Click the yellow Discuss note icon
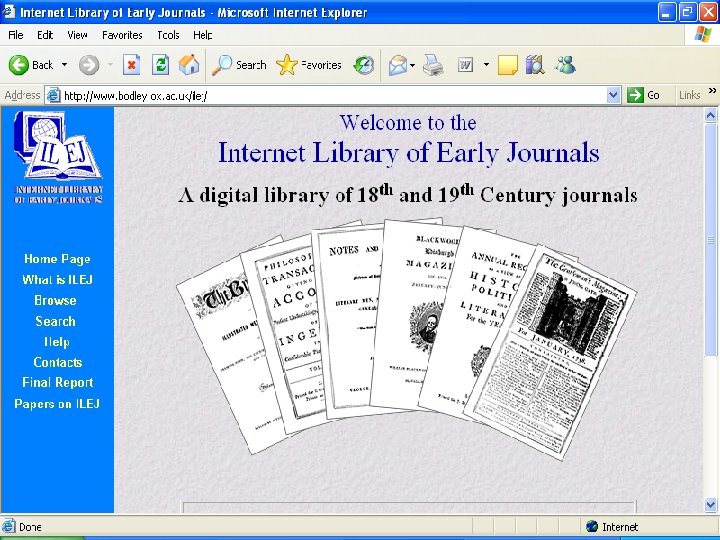 (x=507, y=65)
